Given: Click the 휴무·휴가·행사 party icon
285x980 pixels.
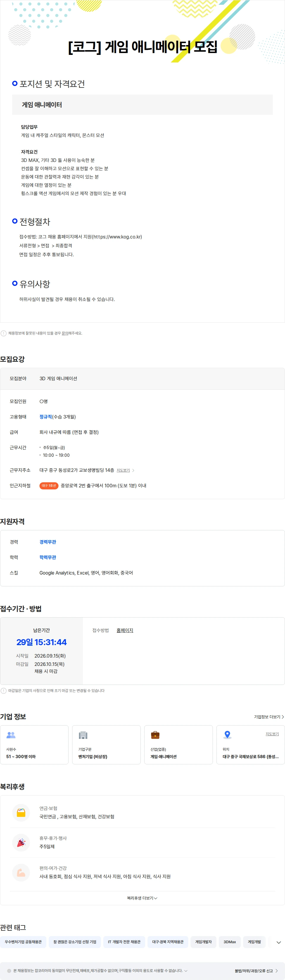Looking at the screenshot, I should coord(21,843).
